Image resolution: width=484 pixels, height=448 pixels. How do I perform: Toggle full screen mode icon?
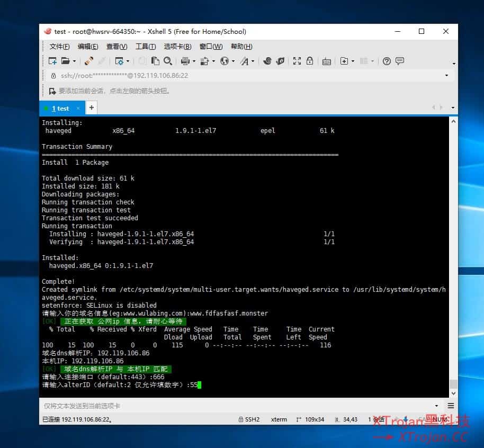click(x=297, y=61)
